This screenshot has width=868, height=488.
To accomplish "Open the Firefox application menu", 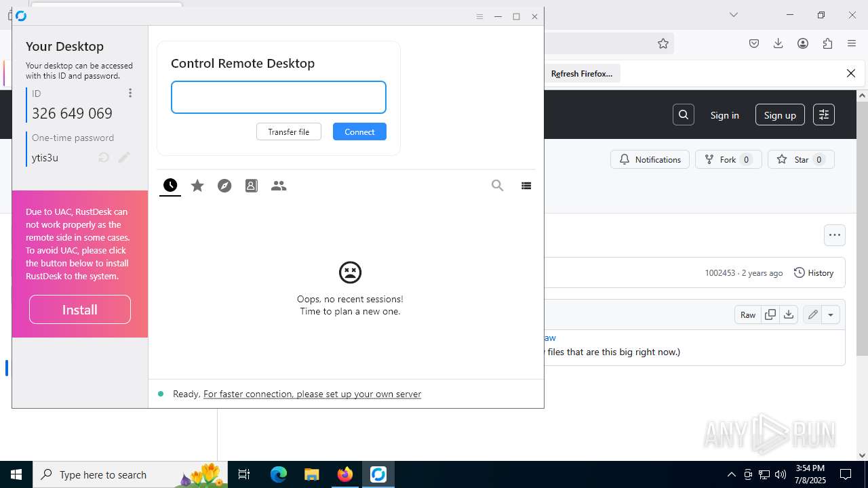I will (852, 43).
